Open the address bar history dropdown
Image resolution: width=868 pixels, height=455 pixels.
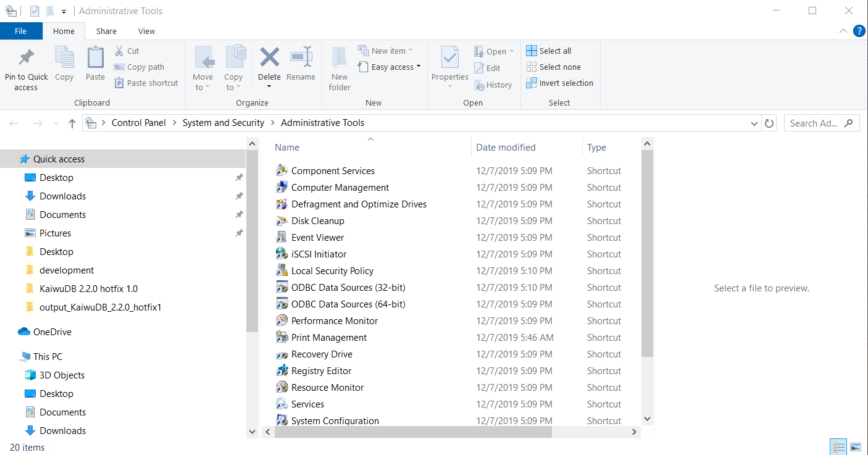[x=754, y=123]
